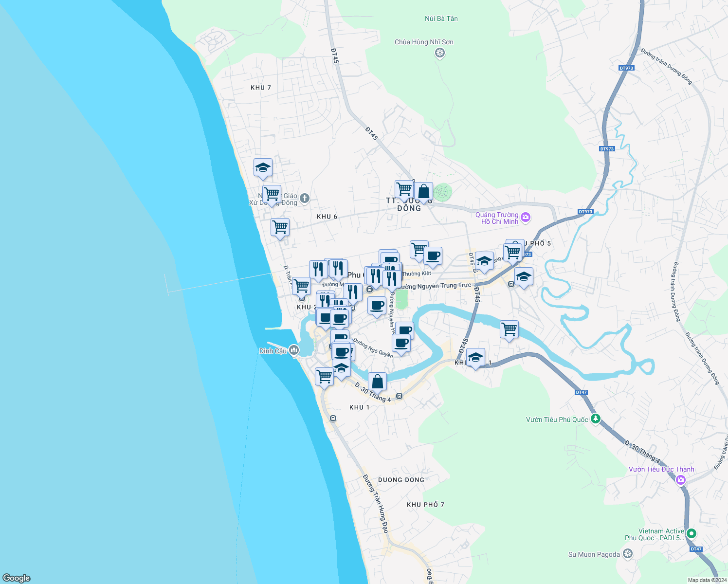Click the Su Muon Pagoda marker
The width and height of the screenshot is (728, 584).
click(627, 554)
